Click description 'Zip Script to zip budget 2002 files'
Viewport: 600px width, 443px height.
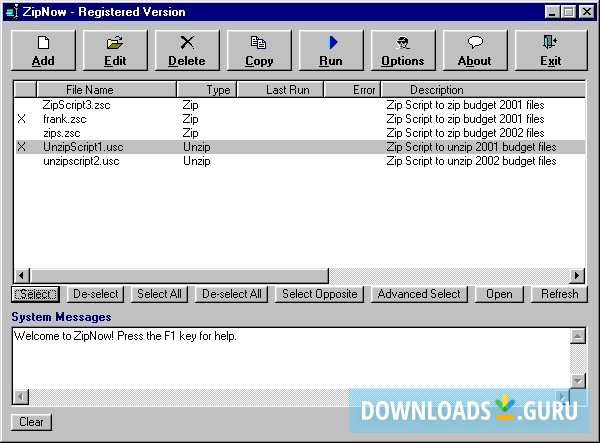(465, 133)
